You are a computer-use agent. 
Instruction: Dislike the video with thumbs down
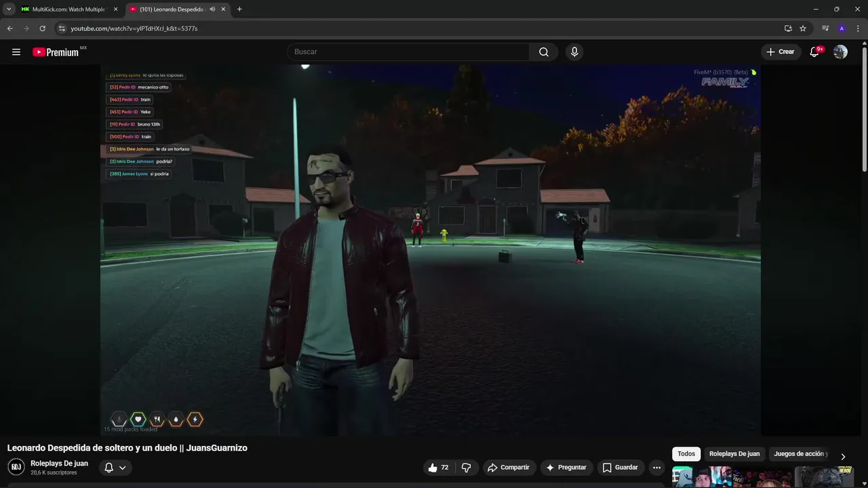point(466,468)
